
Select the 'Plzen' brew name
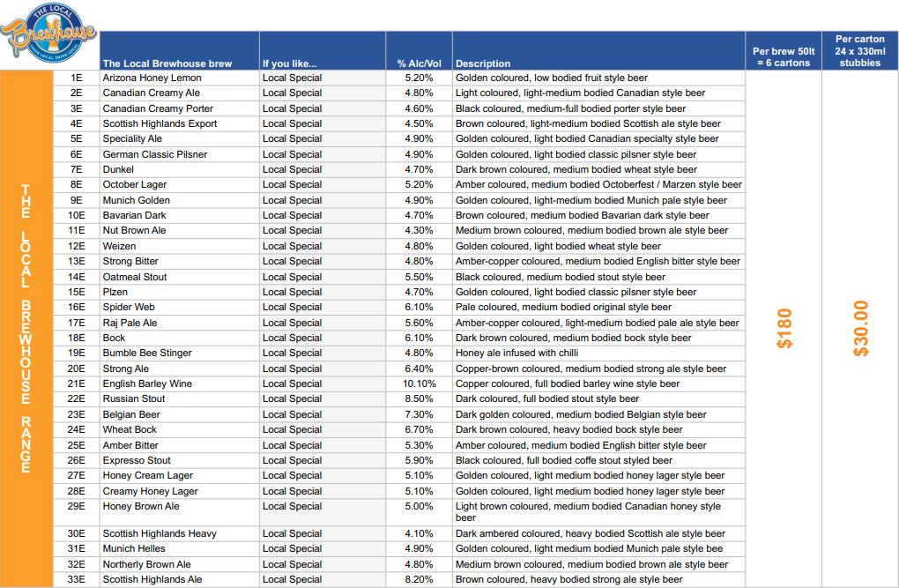[115, 292]
